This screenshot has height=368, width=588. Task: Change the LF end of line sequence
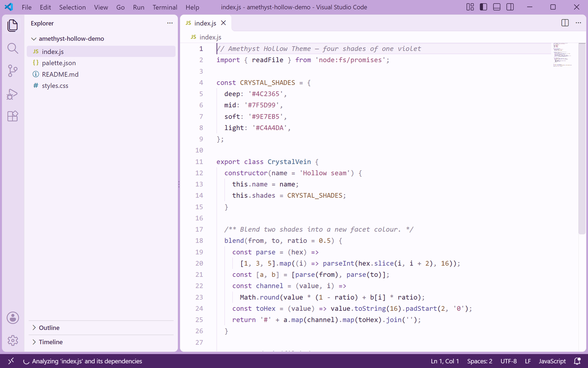528,361
